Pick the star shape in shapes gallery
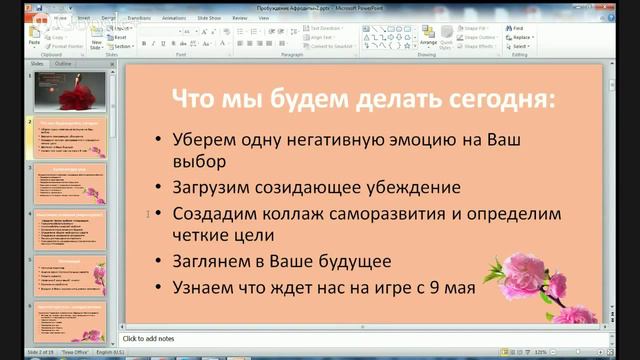 pos(407,46)
